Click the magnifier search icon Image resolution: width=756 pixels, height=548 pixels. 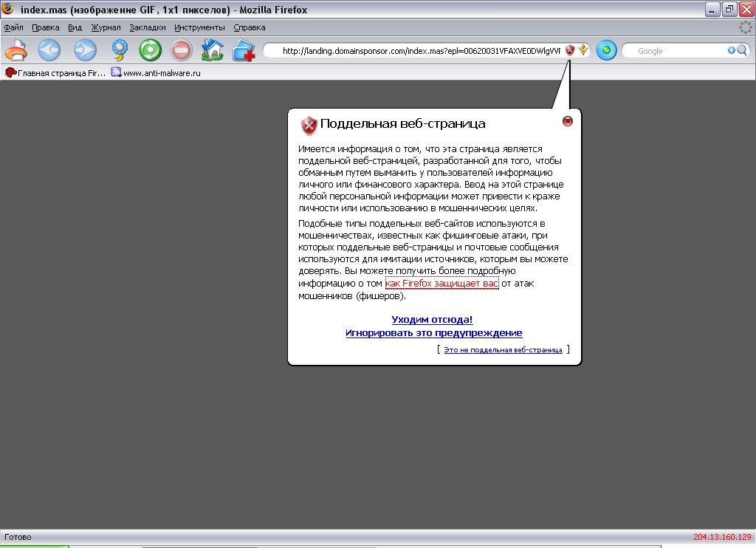click(743, 50)
